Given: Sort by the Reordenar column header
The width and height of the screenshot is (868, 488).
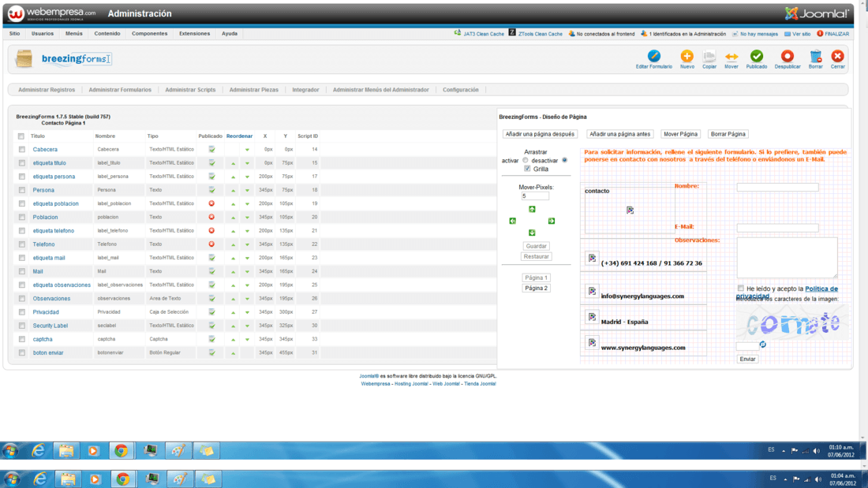Looking at the screenshot, I should tap(239, 136).
